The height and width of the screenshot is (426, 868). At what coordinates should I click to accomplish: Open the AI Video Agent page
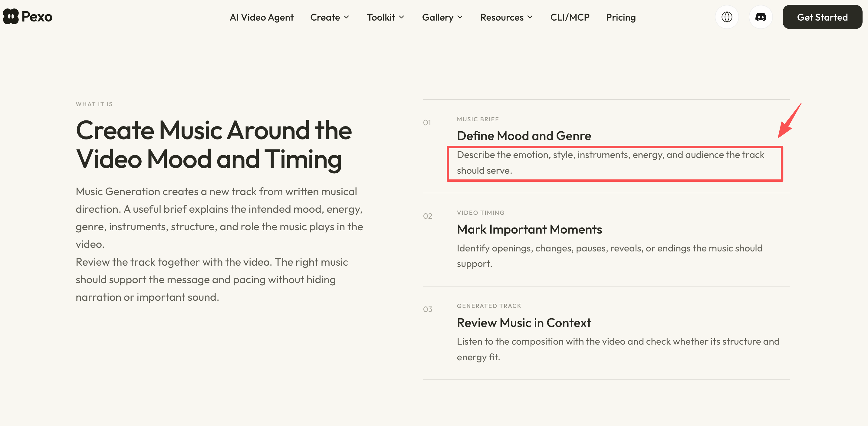click(x=261, y=17)
